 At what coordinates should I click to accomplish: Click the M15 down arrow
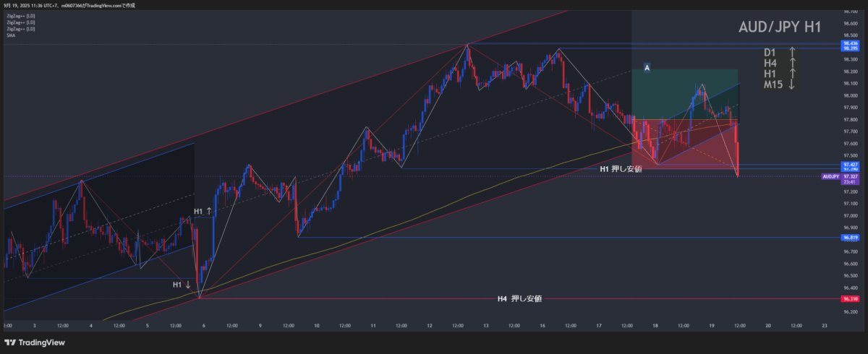(x=792, y=85)
